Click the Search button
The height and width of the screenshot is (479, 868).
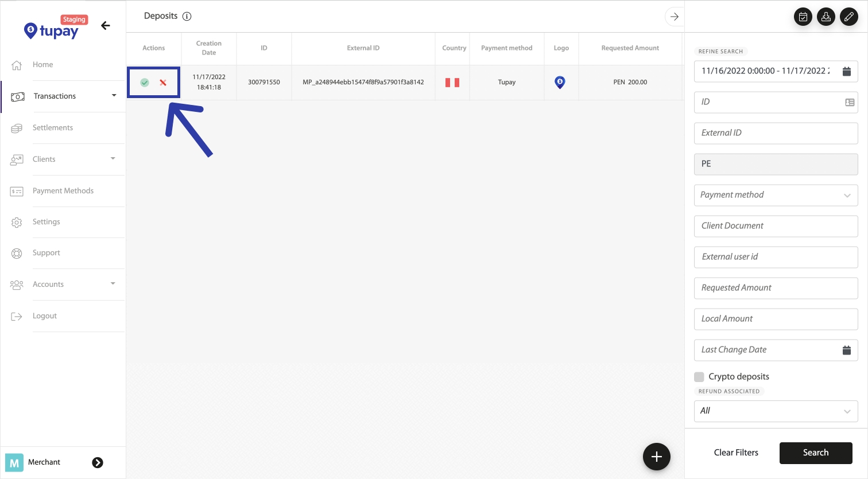click(815, 453)
